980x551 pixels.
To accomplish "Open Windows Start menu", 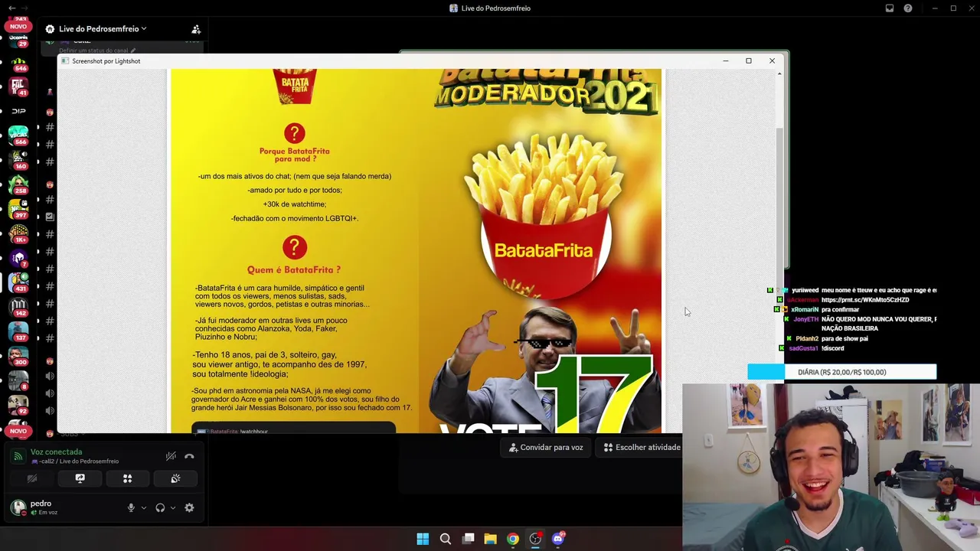I will 423,539.
